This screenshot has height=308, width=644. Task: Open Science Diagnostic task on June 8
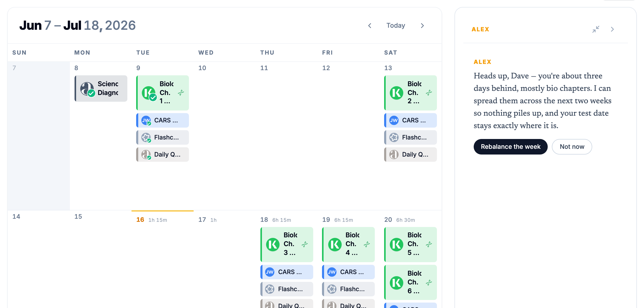pyautogui.click(x=101, y=89)
